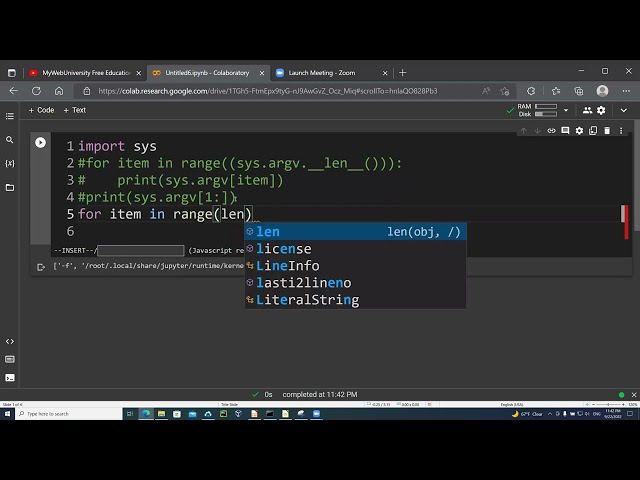Open browser extensions icon

531,91
